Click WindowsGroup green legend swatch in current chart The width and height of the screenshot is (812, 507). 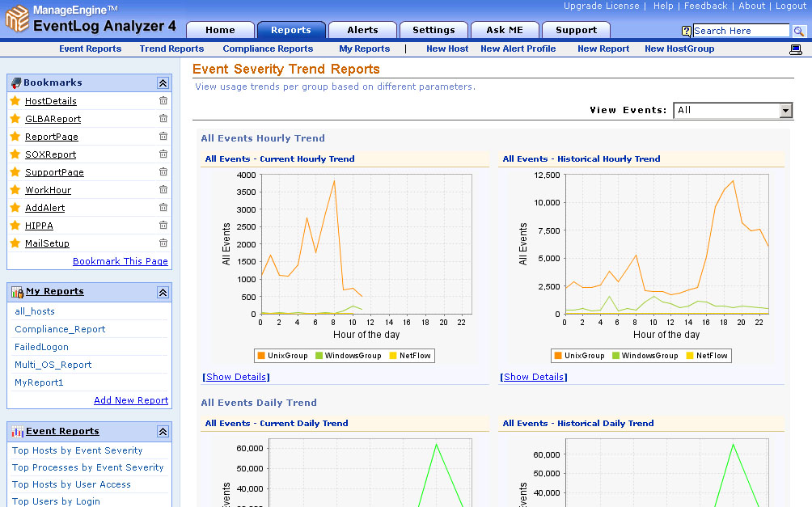[319, 355]
